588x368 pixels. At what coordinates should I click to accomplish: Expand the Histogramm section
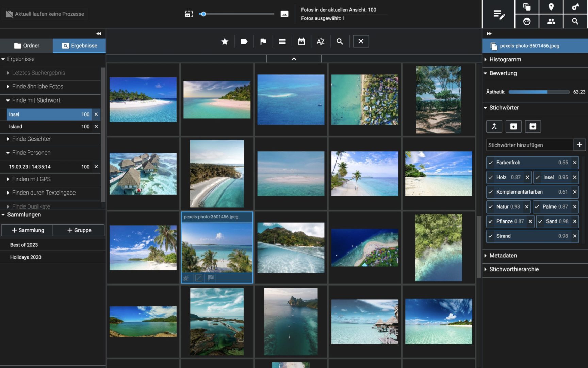505,59
